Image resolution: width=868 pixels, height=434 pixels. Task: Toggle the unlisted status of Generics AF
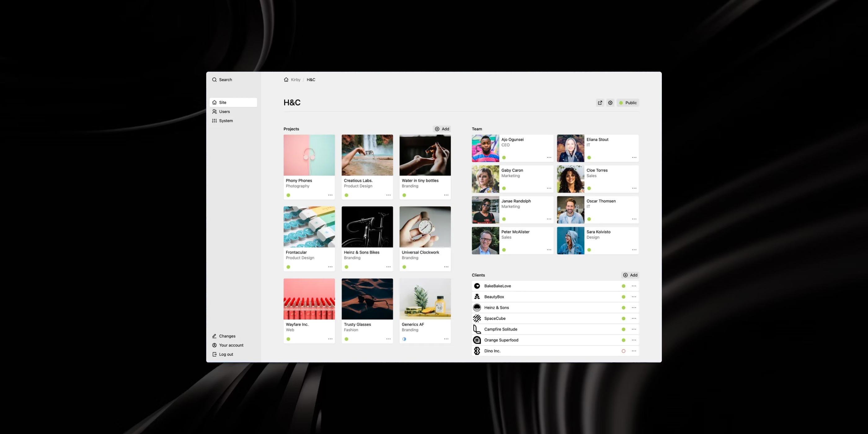[x=404, y=339]
